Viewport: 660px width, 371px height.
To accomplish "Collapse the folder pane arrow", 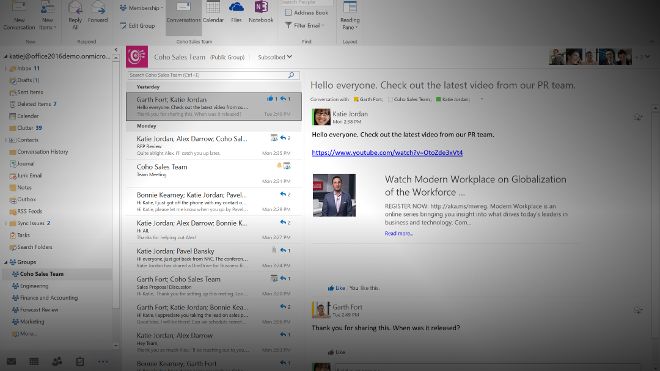I will click(116, 50).
